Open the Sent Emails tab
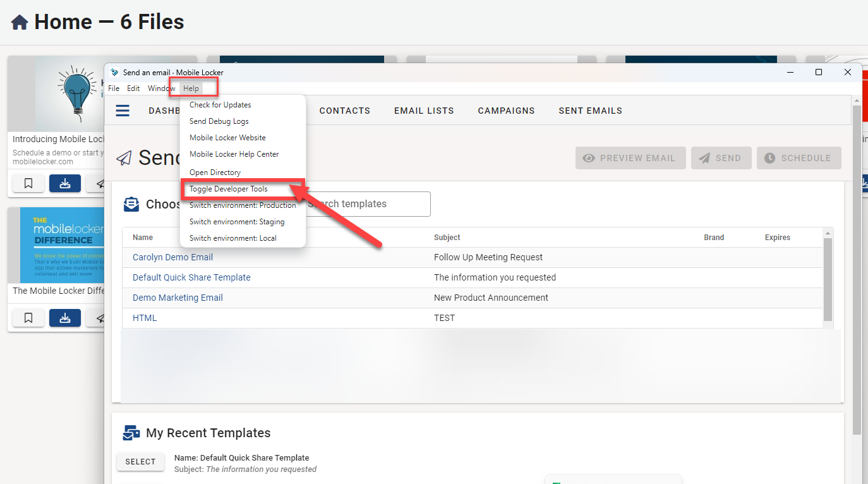 (590, 111)
